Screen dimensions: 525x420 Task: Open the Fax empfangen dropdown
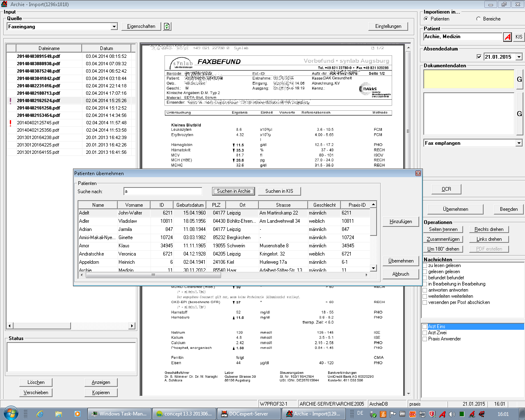pyautogui.click(x=519, y=143)
